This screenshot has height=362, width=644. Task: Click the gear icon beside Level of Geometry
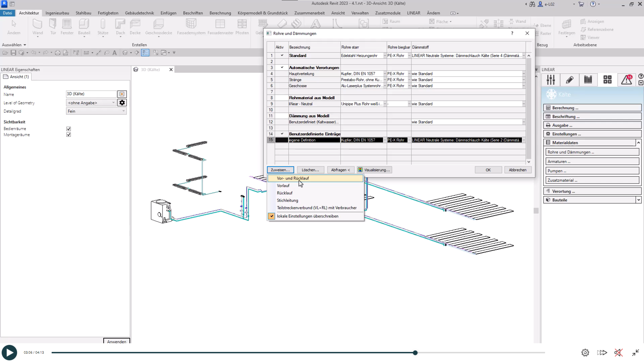point(122,103)
